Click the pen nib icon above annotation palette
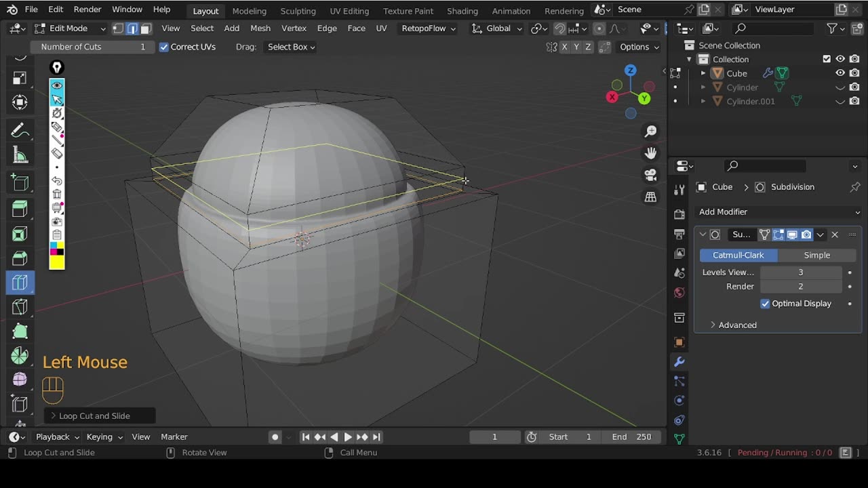 (57, 67)
